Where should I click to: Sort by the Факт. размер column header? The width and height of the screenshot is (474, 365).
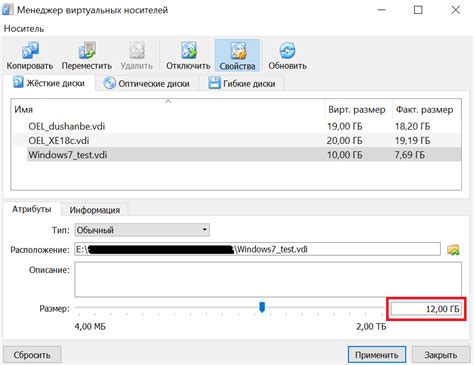pyautogui.click(x=426, y=110)
